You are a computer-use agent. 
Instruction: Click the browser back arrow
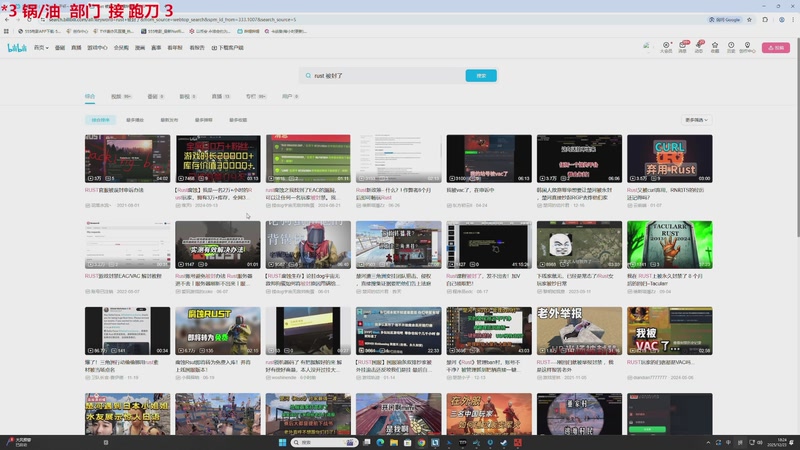pos(7,19)
